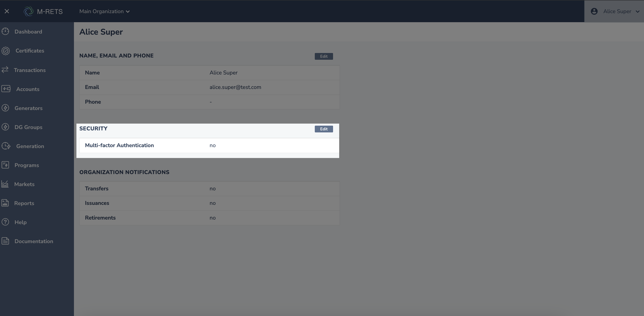644x316 pixels.
Task: Click the Generation clock icon
Action: click(6, 146)
